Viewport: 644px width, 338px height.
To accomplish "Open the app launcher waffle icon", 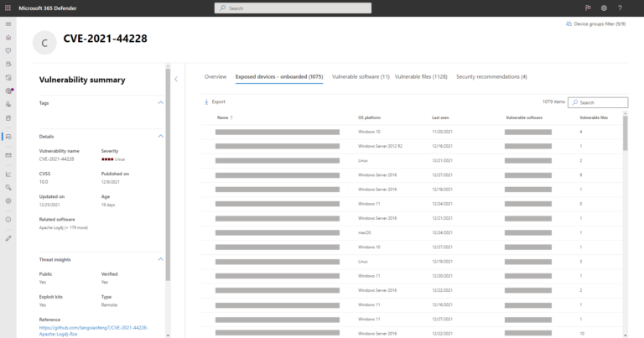I will [x=8, y=8].
